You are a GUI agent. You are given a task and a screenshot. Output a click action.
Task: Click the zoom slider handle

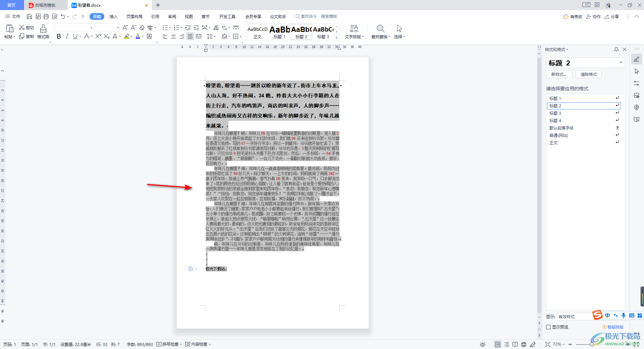[592, 344]
